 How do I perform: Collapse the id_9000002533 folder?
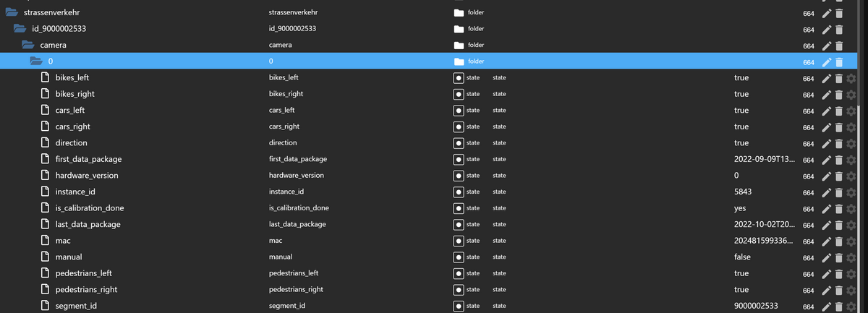[21, 29]
